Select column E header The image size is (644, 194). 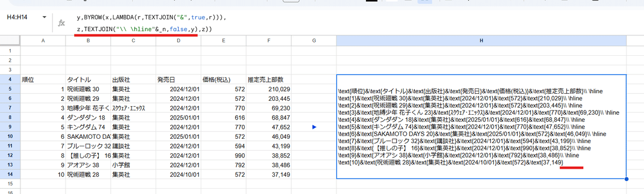tap(224, 40)
